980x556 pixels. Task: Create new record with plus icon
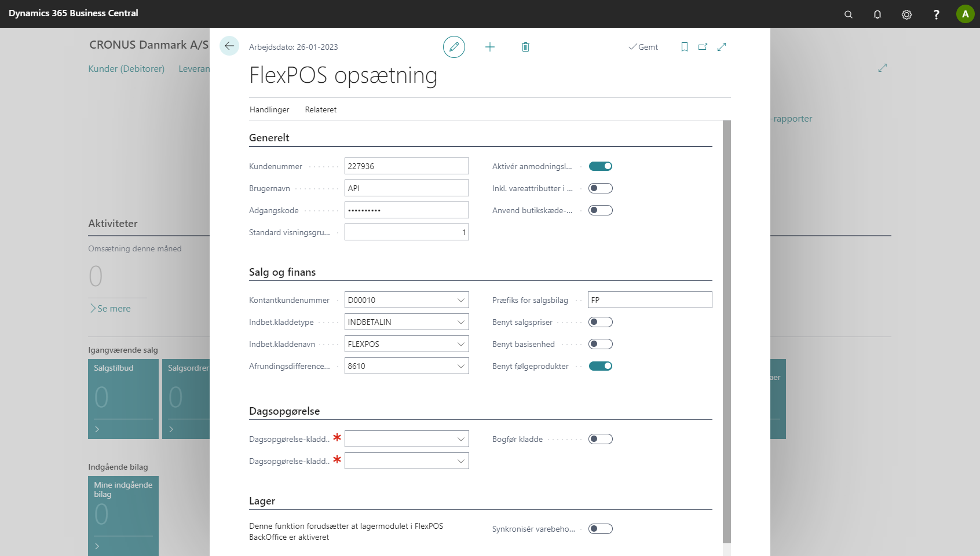pos(490,47)
